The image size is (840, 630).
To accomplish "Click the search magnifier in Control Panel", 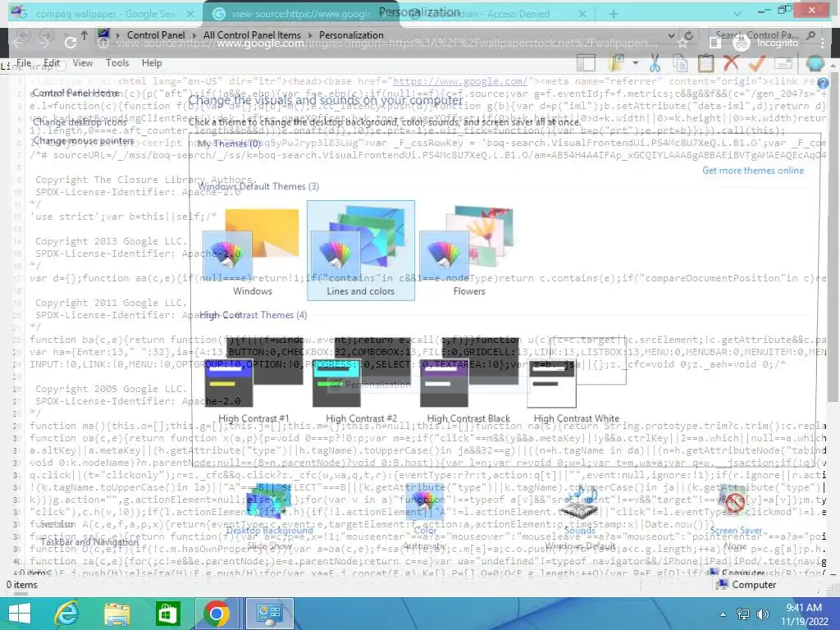I will 811,35.
